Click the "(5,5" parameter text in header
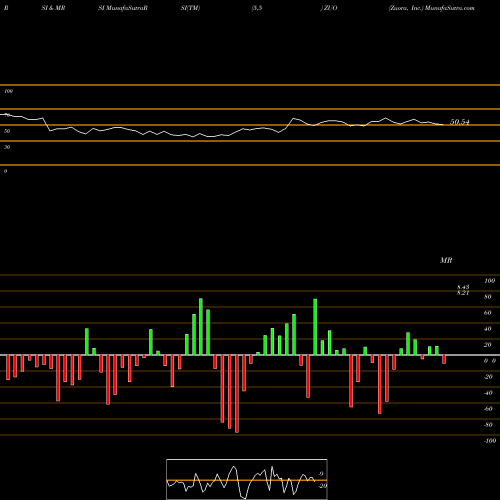 257,8
